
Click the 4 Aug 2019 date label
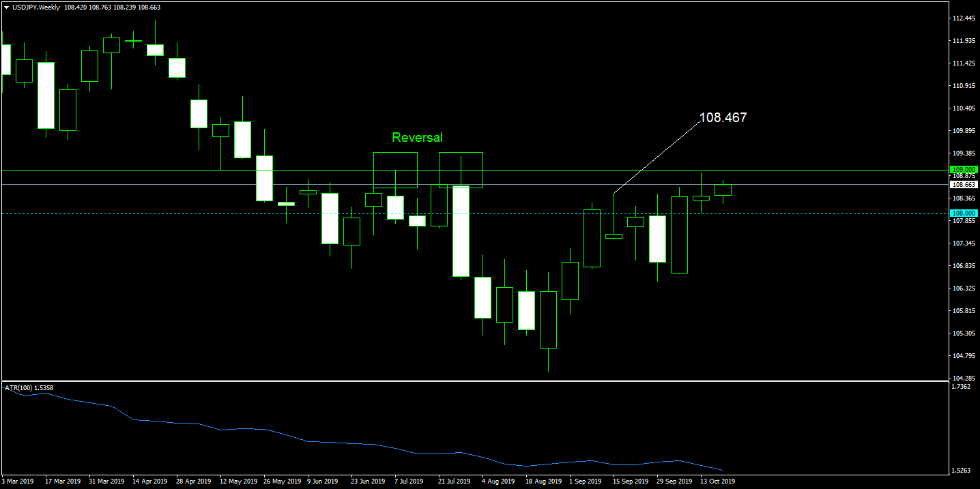[498, 481]
